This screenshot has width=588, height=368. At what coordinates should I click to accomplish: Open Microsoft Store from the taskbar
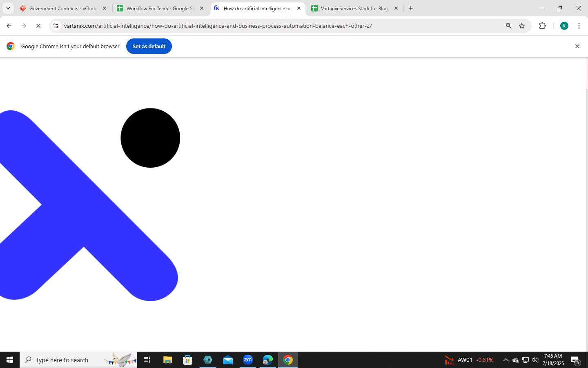point(188,360)
